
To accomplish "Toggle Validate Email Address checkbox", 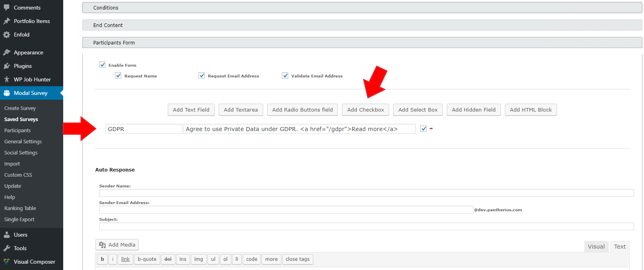I will tap(285, 75).
